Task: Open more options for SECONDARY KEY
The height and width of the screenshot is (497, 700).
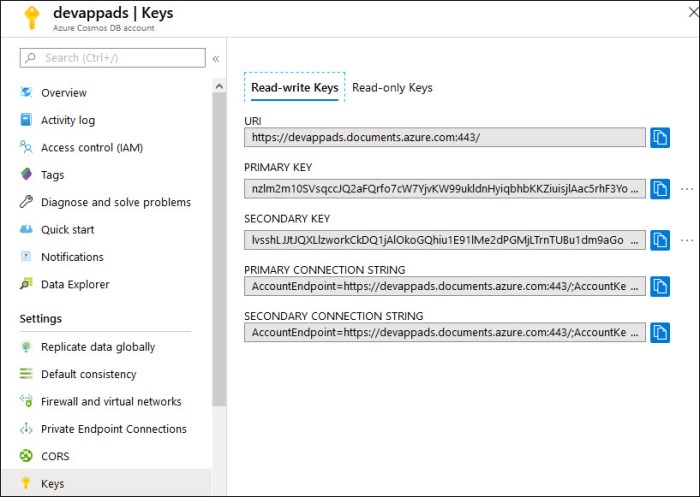Action: click(687, 240)
